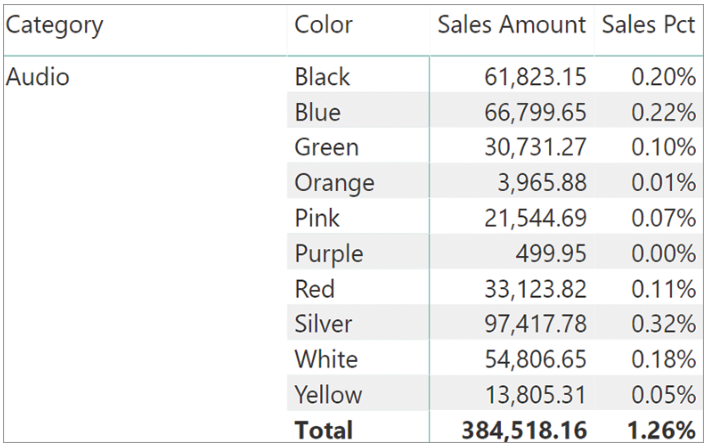Select the Pink color row
Viewport: 707px width, 448px height.
pos(317,218)
